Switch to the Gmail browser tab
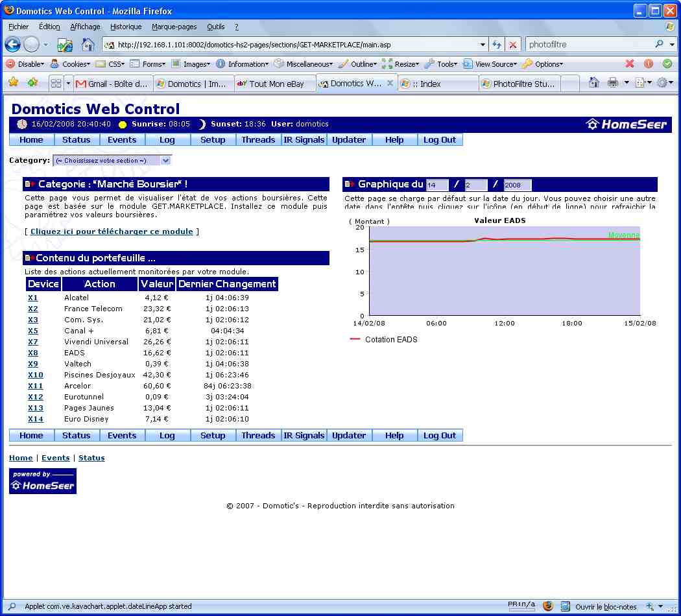The height and width of the screenshot is (616, 681). (x=112, y=84)
